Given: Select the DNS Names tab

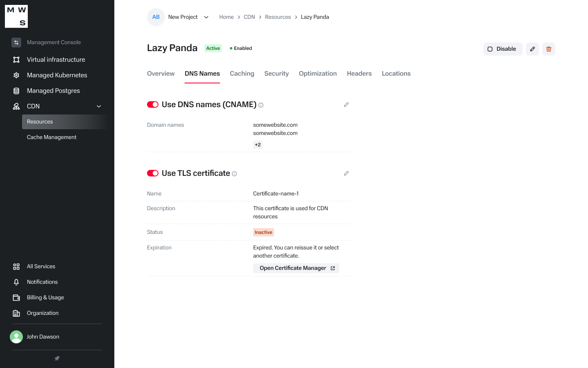Looking at the screenshot, I should (202, 74).
